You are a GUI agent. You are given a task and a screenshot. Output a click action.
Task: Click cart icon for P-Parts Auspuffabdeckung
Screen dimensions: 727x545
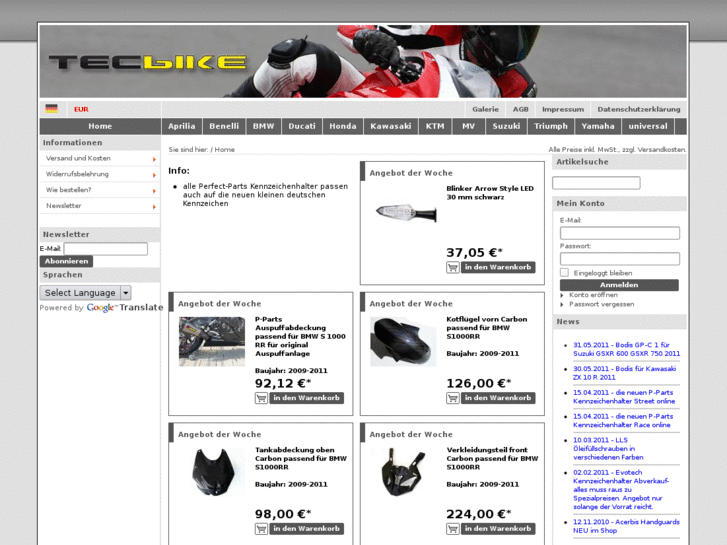pyautogui.click(x=261, y=398)
